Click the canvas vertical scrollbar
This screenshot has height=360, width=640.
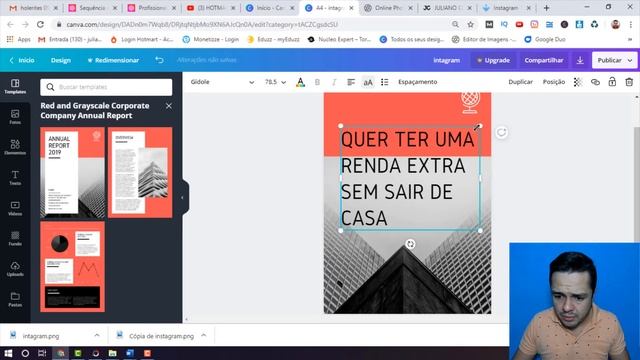tap(637, 184)
